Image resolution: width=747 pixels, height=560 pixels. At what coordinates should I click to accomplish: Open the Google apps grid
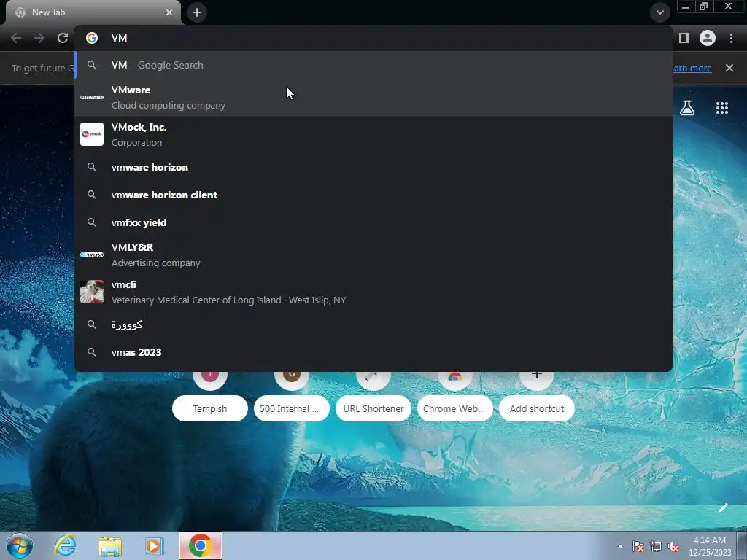[722, 108]
